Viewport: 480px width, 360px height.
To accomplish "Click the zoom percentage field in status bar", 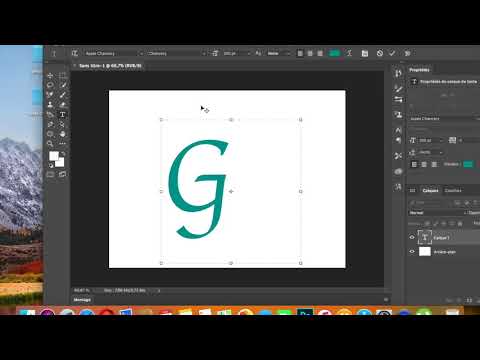I will pyautogui.click(x=82, y=290).
